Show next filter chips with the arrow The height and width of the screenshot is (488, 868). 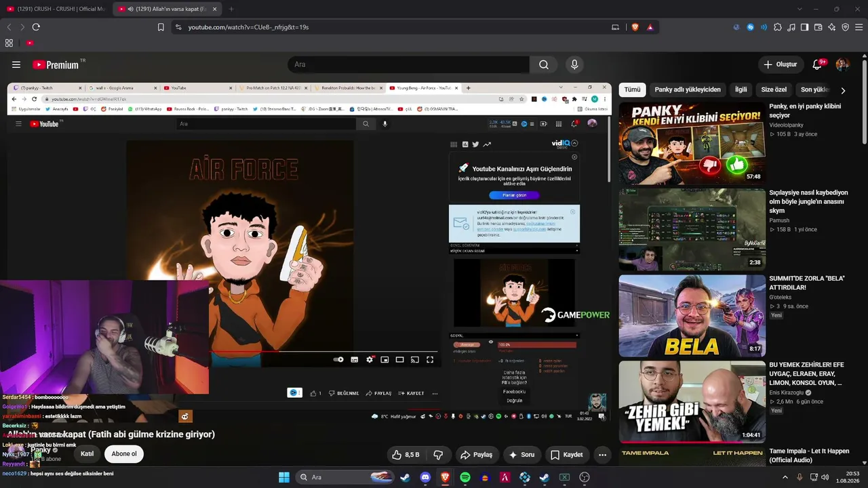point(843,90)
